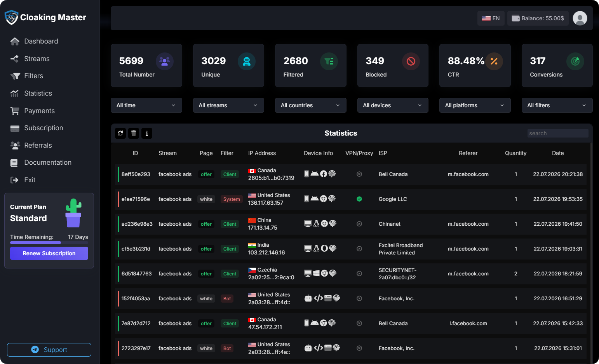Click the Time Remaining progress bar
This screenshot has height=364, width=599.
point(49,242)
